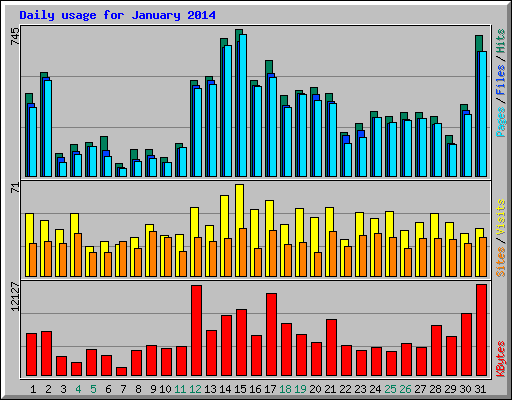Select day 31 on the x-axis
This screenshot has height=400, width=512.
[480, 389]
